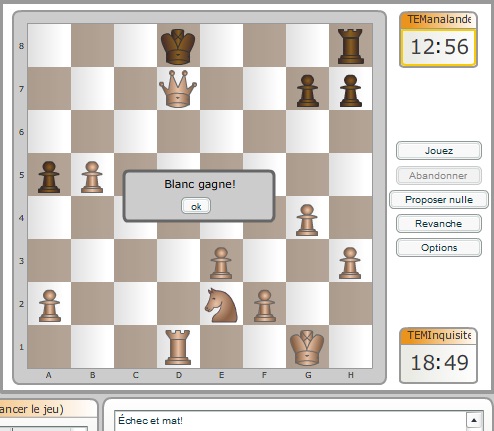Click the white knight on E2
Viewport: 494px width, 431px height.
(221, 305)
